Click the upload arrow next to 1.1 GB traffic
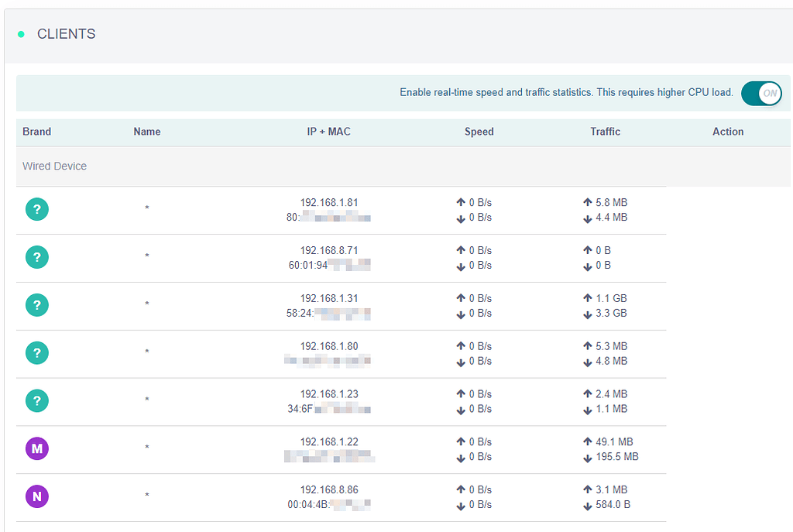Image resolution: width=793 pixels, height=532 pixels. [589, 298]
